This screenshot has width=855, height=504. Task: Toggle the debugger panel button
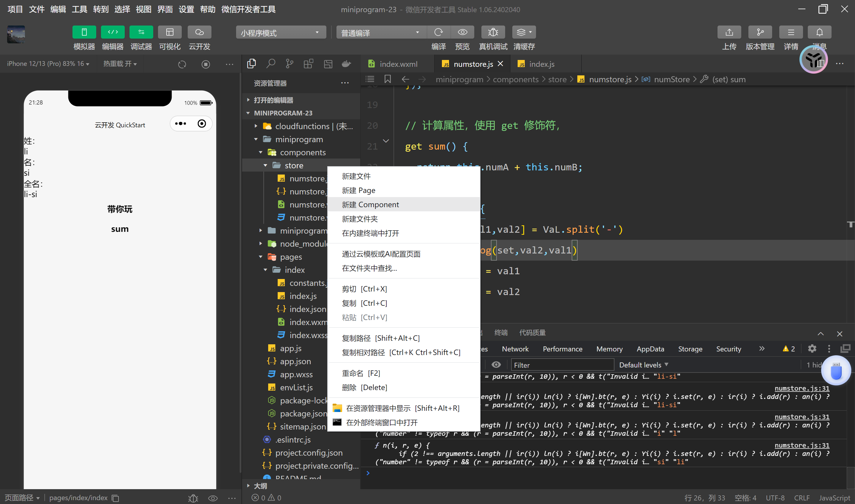(141, 32)
